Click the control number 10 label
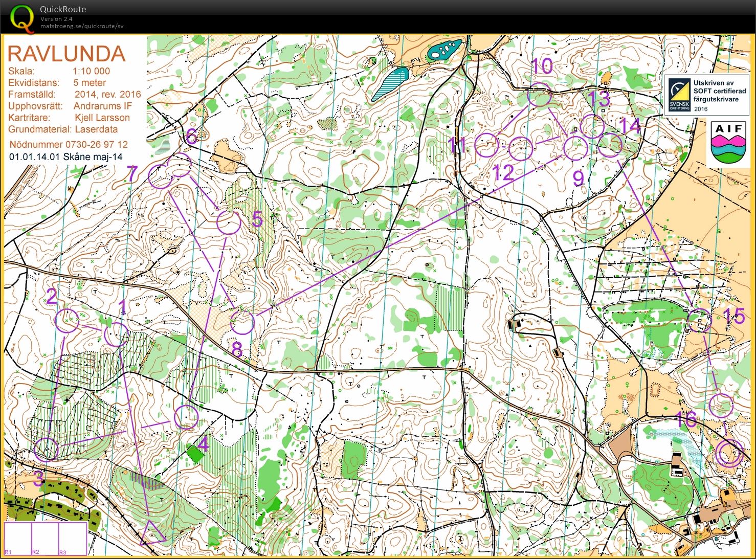Image resolution: width=756 pixels, height=559 pixels. (542, 66)
